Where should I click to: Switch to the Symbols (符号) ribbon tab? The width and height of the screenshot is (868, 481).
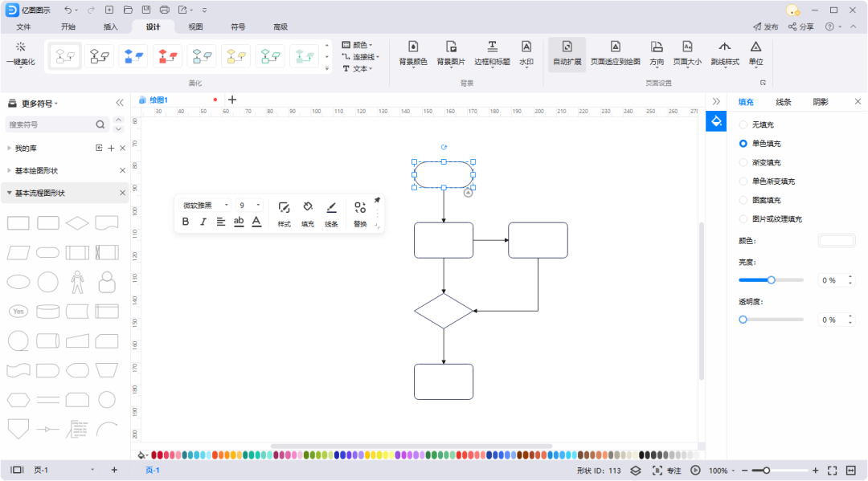point(238,26)
